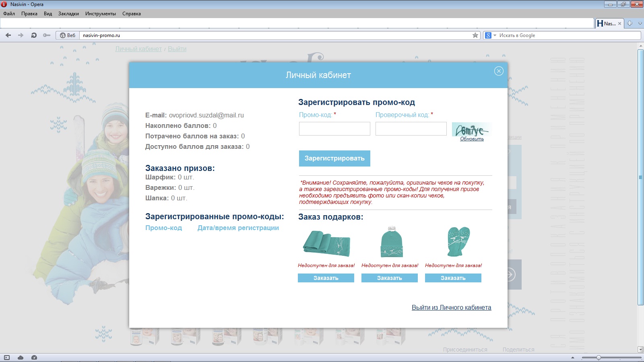Open the Закладки menu

click(68, 14)
